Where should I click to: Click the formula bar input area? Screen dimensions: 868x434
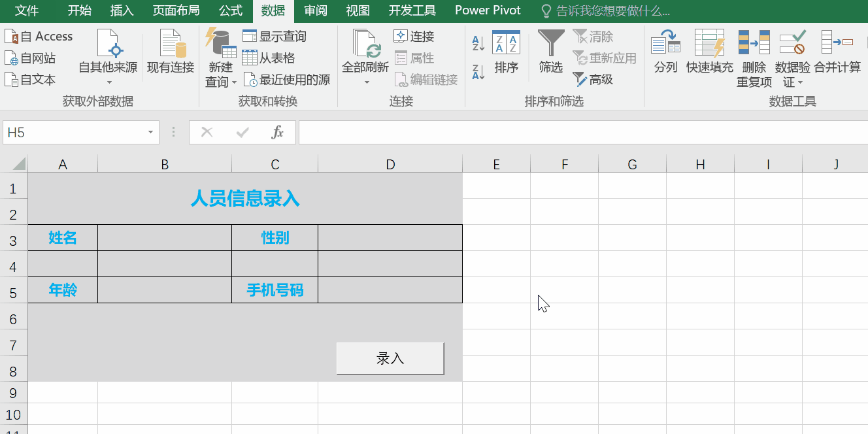point(583,133)
